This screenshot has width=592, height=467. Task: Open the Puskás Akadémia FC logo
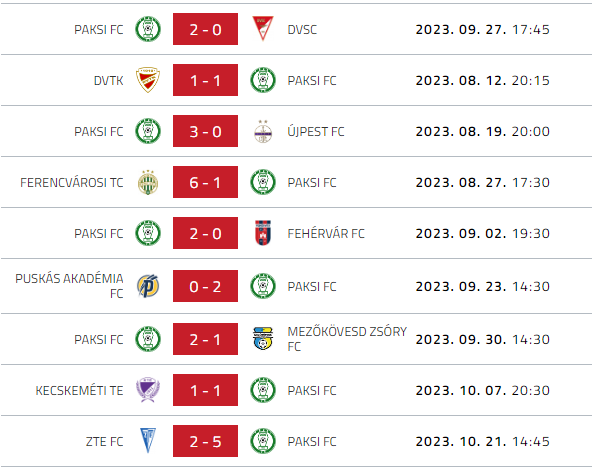point(148,286)
